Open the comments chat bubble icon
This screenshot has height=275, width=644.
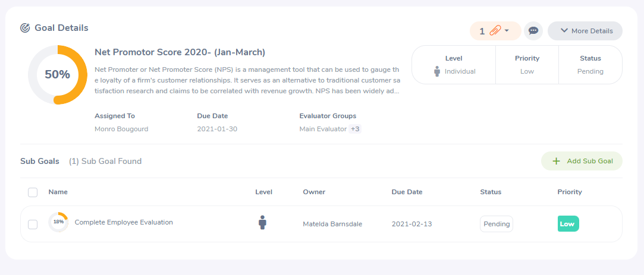tap(533, 31)
